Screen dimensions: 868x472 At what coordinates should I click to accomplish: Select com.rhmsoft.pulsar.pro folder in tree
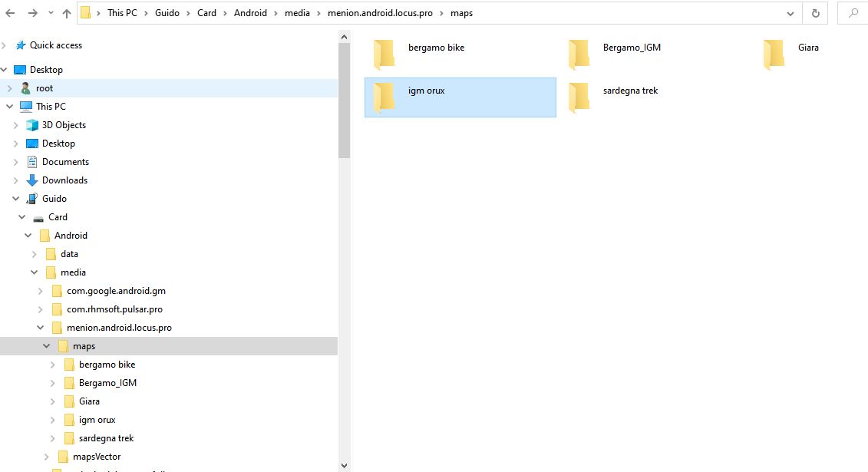pos(114,309)
